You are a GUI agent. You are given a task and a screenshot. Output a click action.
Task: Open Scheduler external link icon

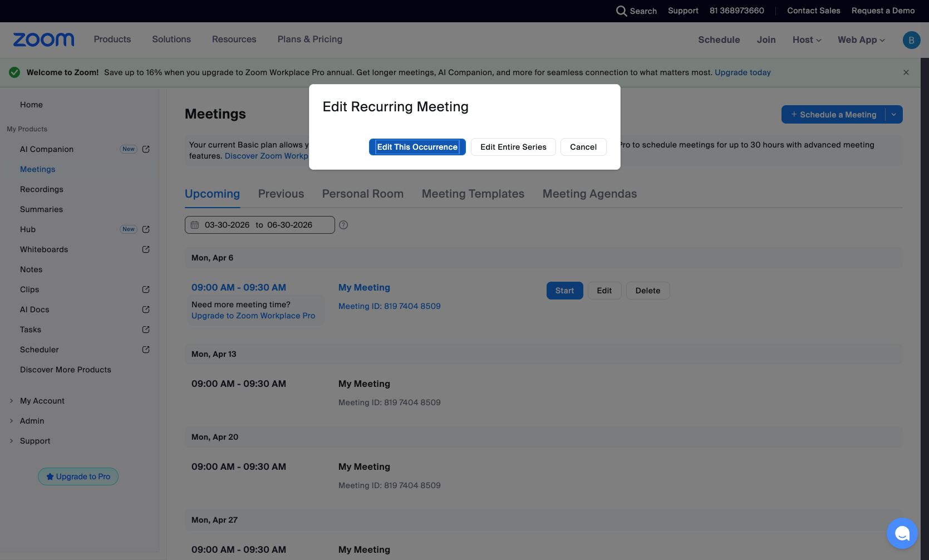click(146, 350)
